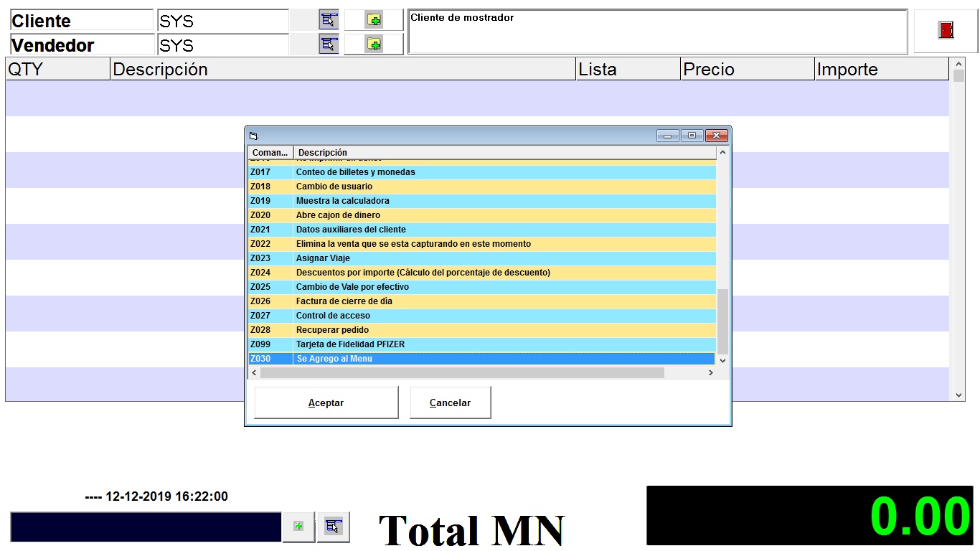Click sales grid scroll-up arrow
Image resolution: width=980 pixels, height=551 pixels.
point(958,64)
